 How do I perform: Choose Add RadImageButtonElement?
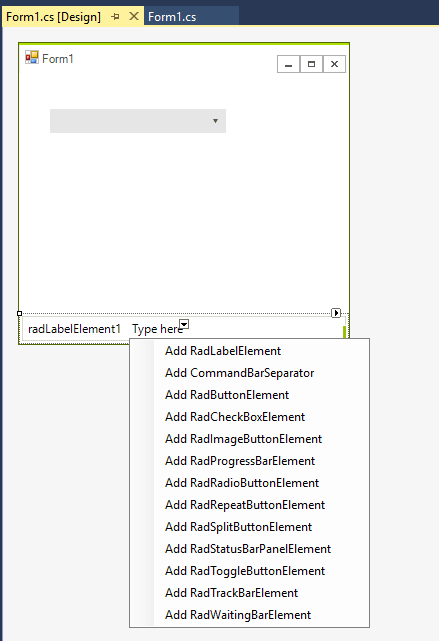tap(249, 439)
